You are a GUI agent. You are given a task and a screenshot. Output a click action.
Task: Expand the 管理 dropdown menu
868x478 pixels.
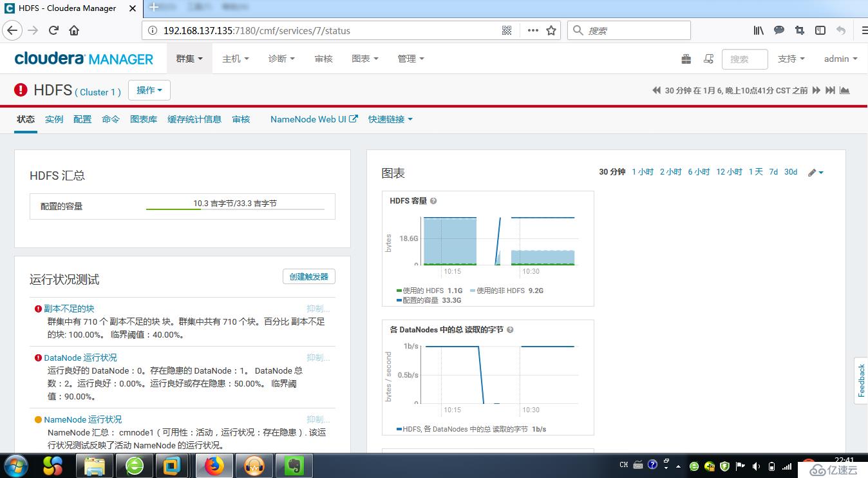[x=411, y=59]
